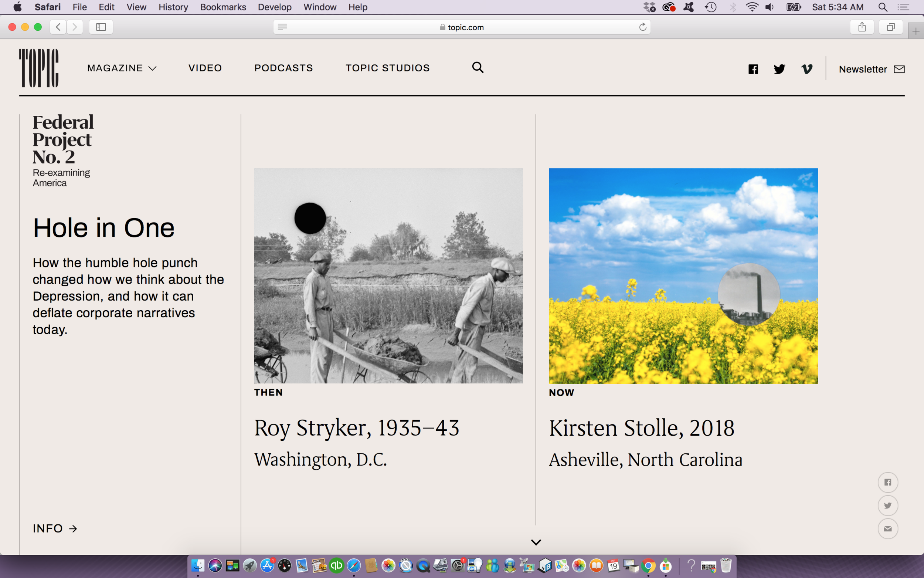Open the PODCASTS nav item
This screenshot has height=578, width=924.
[283, 68]
